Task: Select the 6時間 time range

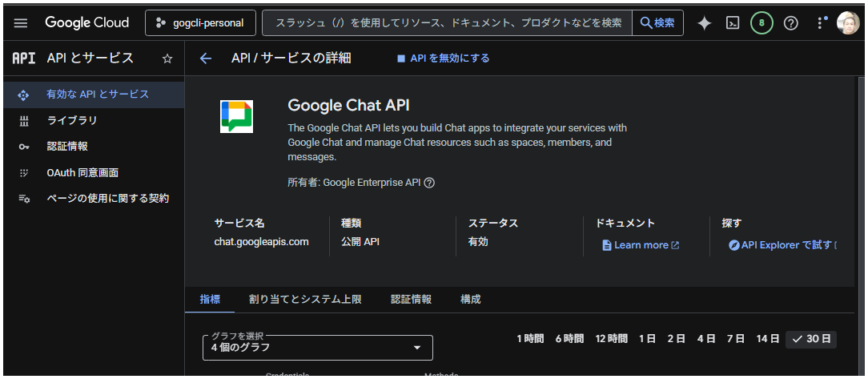Action: point(569,339)
